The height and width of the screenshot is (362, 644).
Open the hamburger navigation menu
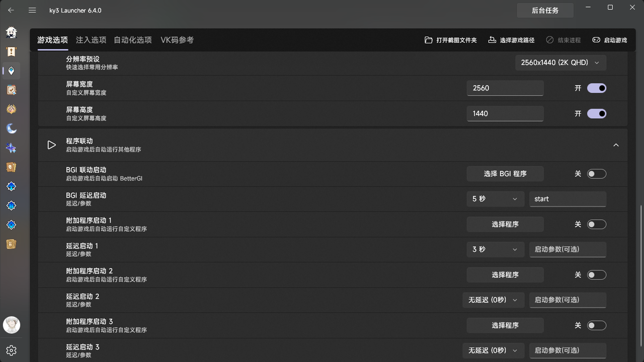[32, 10]
